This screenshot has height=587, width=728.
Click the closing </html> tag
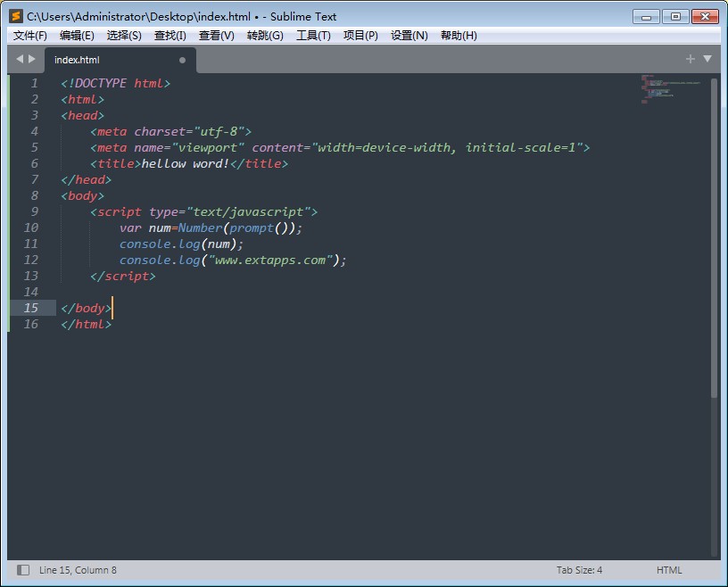coord(87,324)
